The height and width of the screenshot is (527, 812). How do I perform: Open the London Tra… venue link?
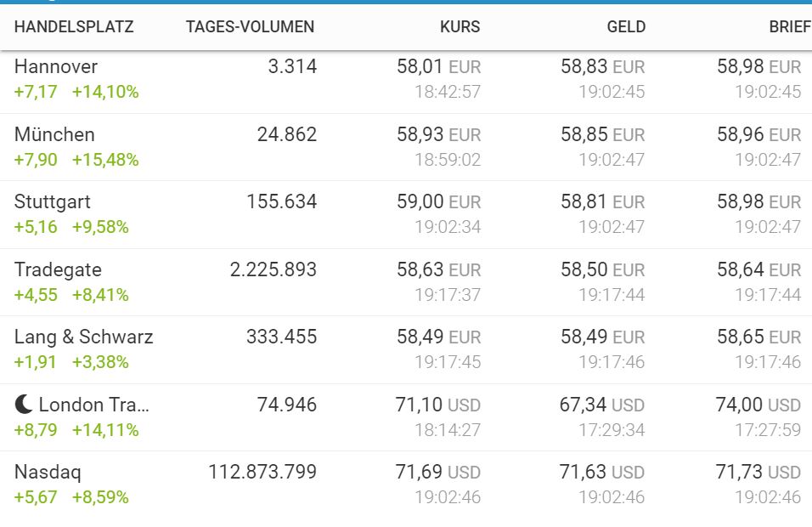(x=94, y=405)
